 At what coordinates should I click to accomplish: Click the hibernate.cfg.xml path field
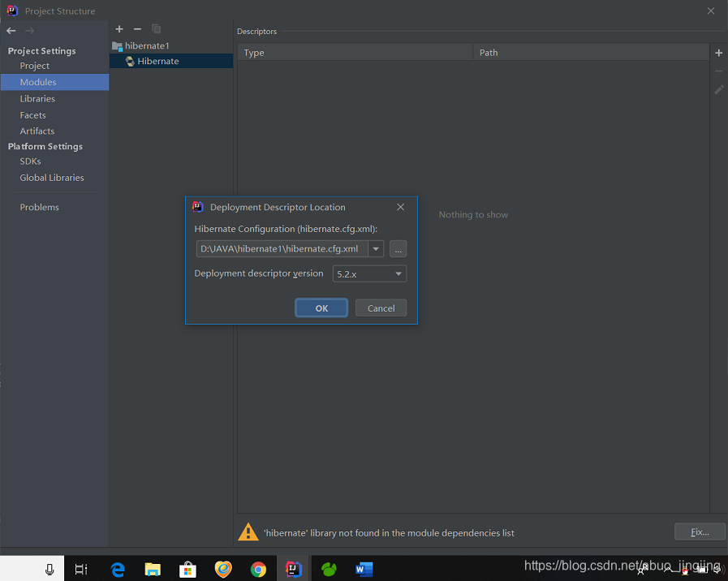click(x=282, y=249)
